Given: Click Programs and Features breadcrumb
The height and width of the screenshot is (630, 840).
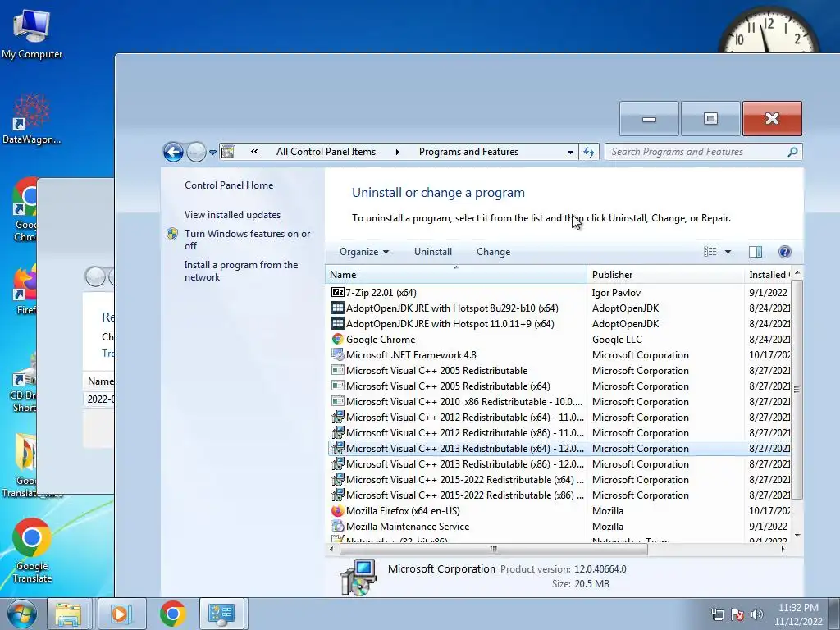Looking at the screenshot, I should pyautogui.click(x=468, y=152).
